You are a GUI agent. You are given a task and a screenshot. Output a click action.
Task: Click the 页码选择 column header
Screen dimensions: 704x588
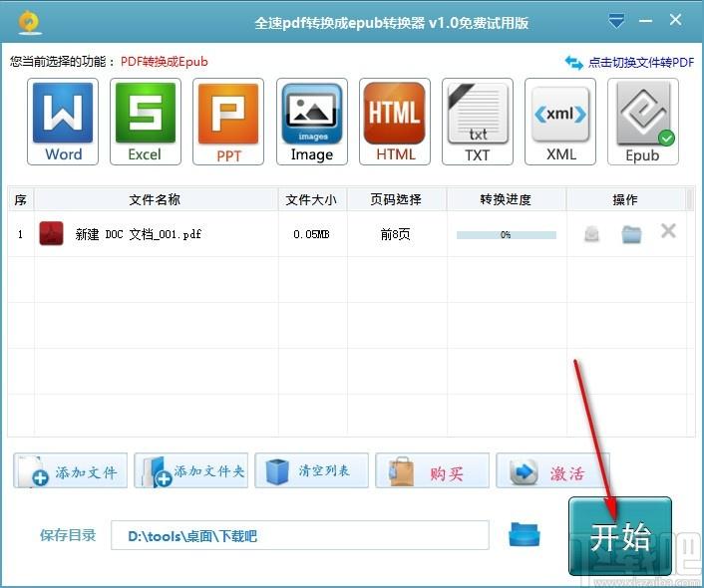pos(397,199)
